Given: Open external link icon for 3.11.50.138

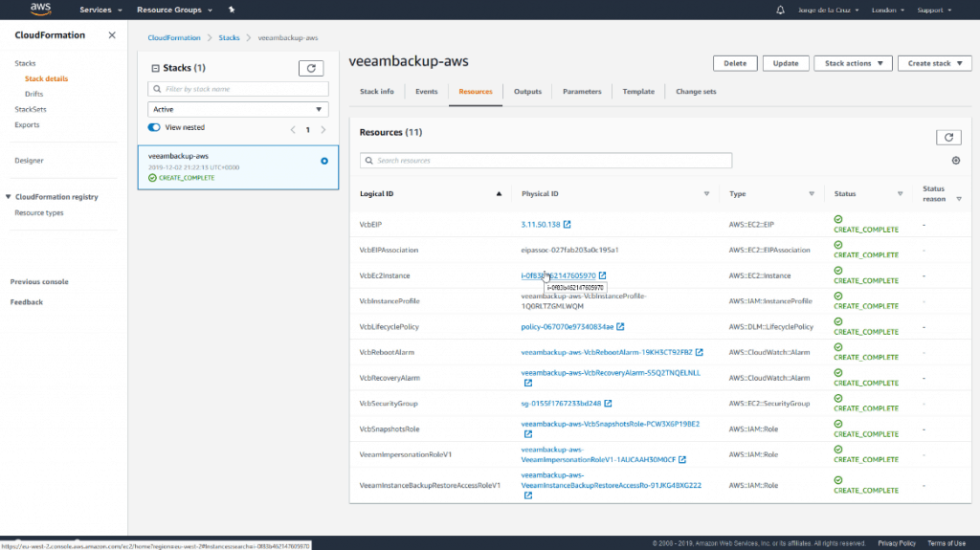Looking at the screenshot, I should coord(567,225).
